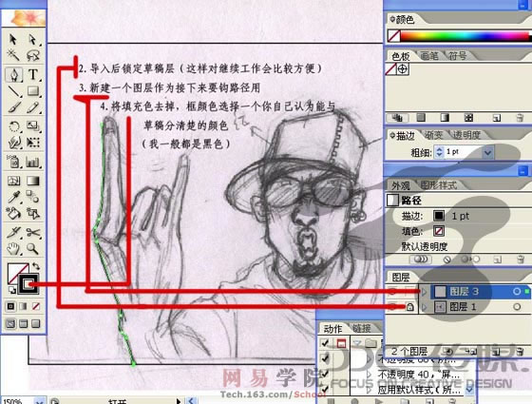Collapse the action set folder arrow
Screen dimensions: 532x404
(x=357, y=343)
